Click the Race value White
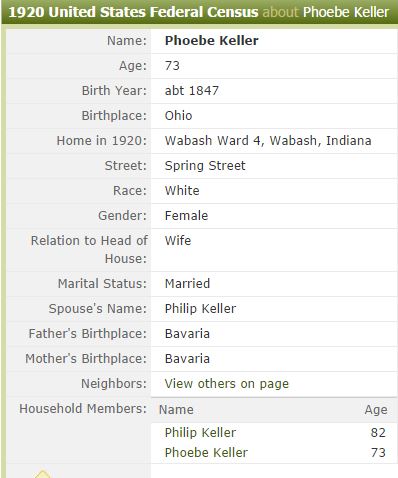This screenshot has width=398, height=478. [182, 191]
